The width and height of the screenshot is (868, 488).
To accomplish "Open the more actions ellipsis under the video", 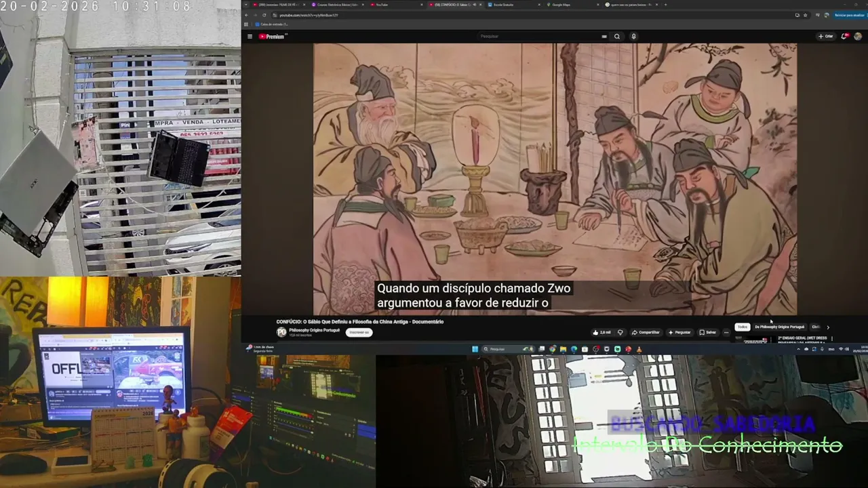I will (726, 333).
